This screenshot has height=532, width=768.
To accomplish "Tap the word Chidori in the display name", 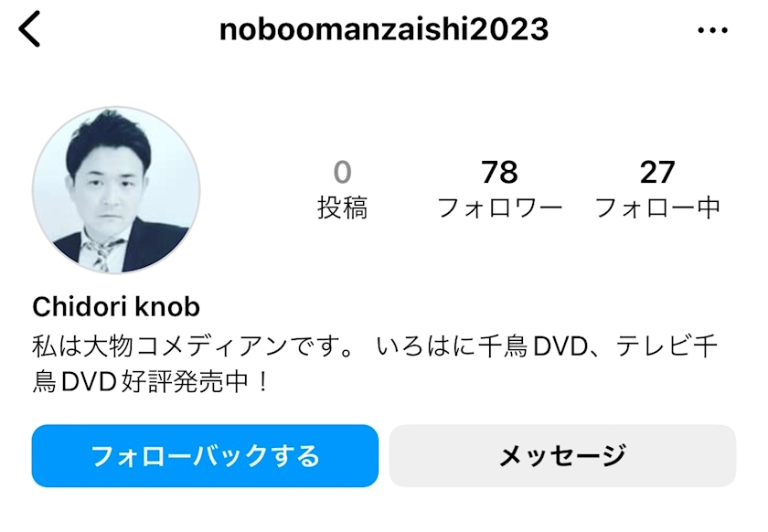I will 80,307.
